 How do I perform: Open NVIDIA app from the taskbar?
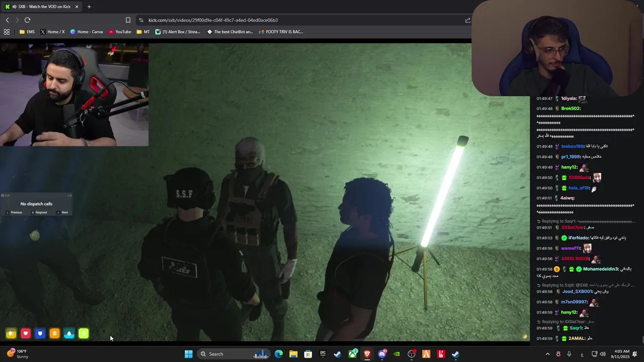tap(397, 354)
